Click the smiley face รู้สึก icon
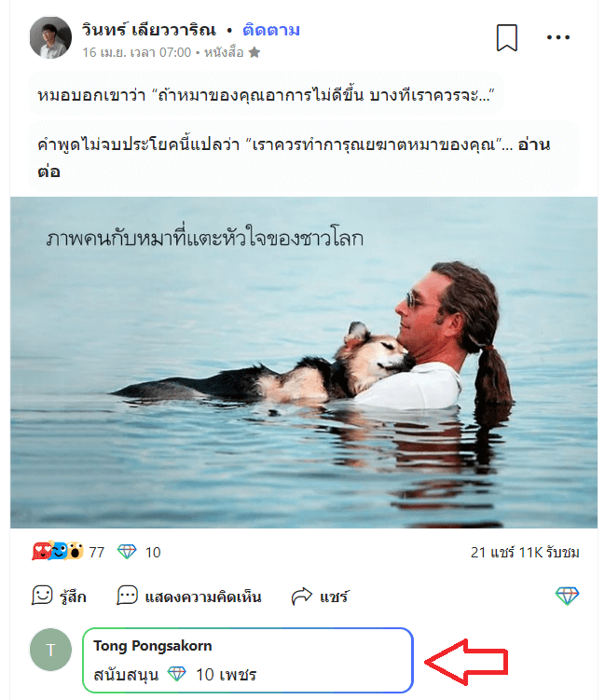Screen dimensions: 605x700 pyautogui.click(x=43, y=596)
